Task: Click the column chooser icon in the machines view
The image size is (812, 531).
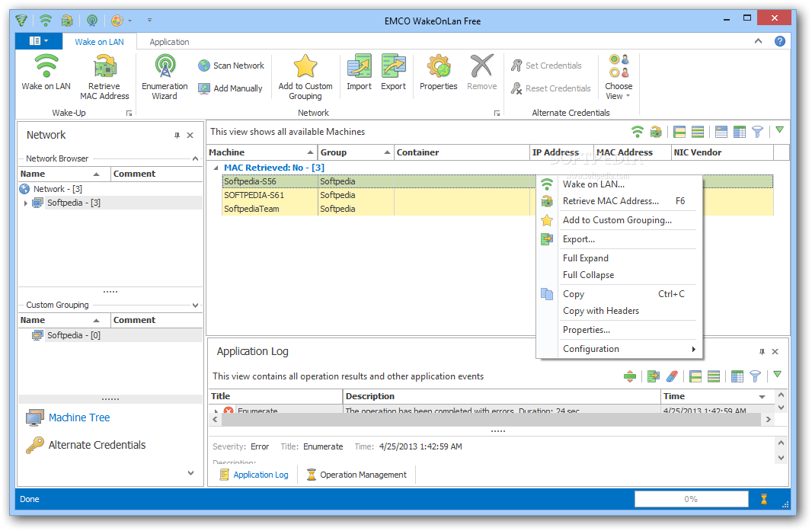Action: 740,132
